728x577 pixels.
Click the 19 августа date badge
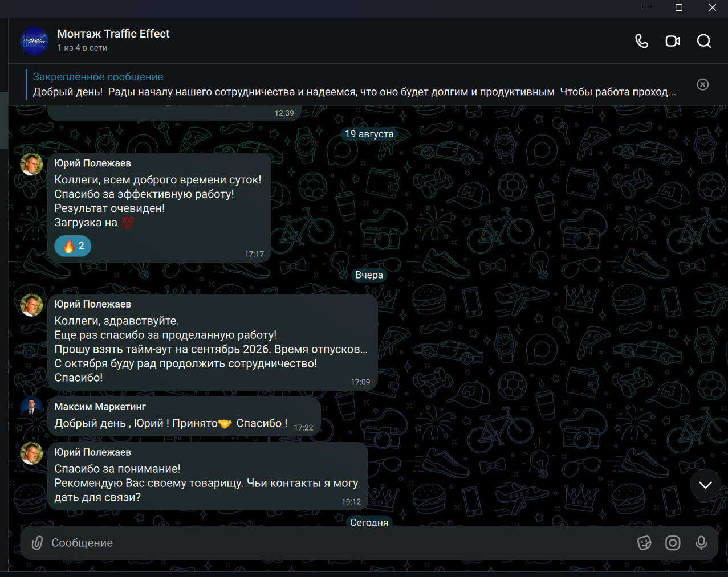click(369, 134)
